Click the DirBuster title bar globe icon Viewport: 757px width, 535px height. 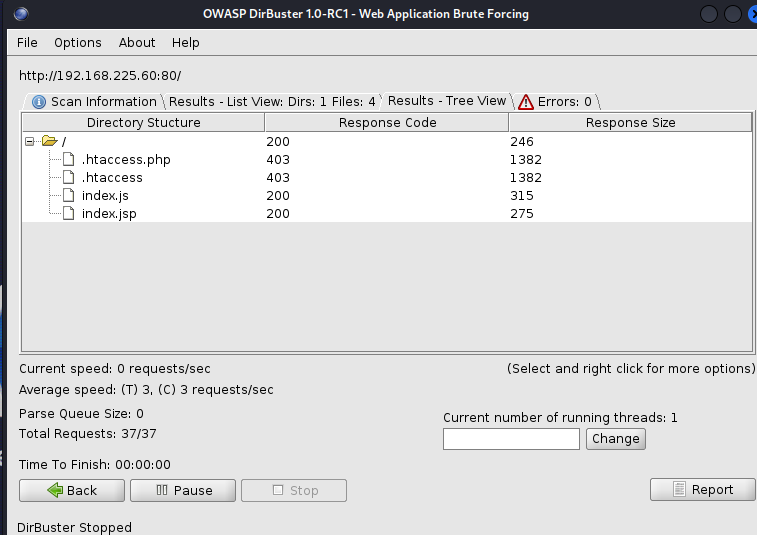(x=21, y=14)
